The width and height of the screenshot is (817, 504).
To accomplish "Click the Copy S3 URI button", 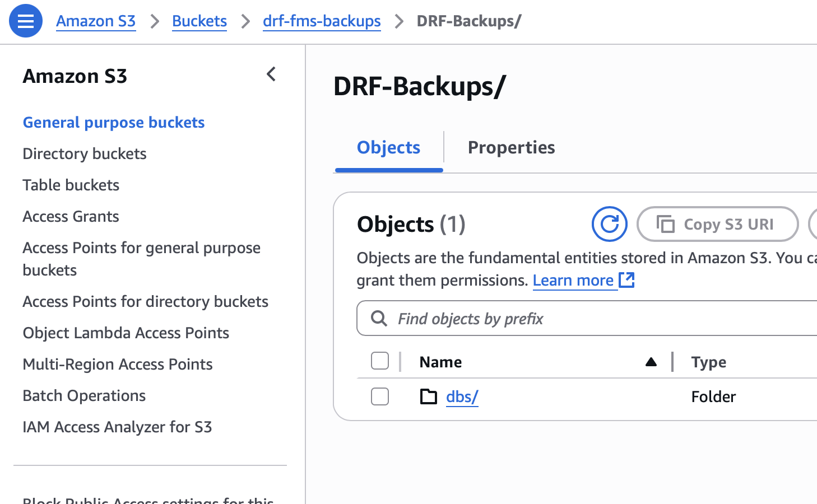I will [718, 224].
